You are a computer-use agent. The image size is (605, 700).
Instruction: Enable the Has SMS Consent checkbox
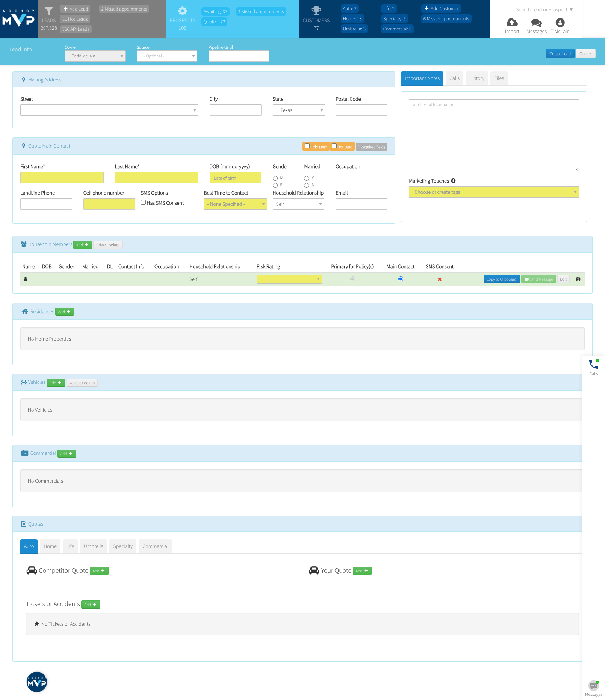[x=143, y=202]
